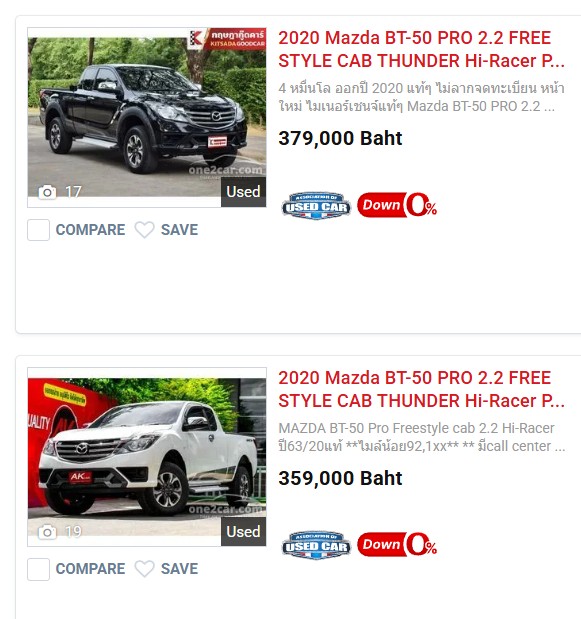
Task: Click the Used Car association badge on the first listing
Action: pos(316,206)
